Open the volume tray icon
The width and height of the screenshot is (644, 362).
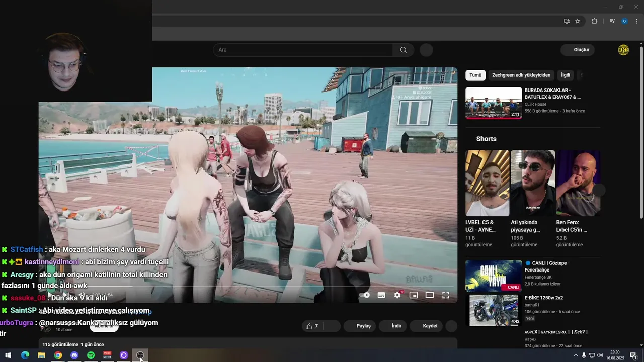point(600,355)
